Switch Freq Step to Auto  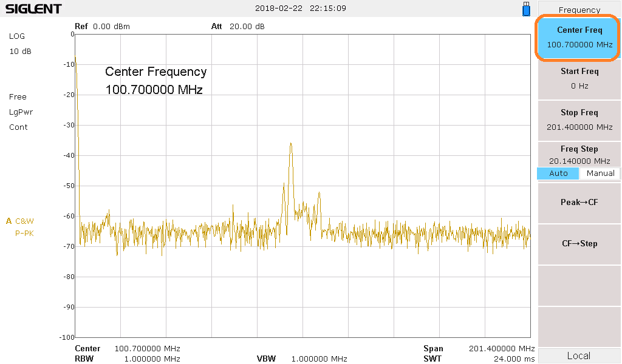(558, 174)
